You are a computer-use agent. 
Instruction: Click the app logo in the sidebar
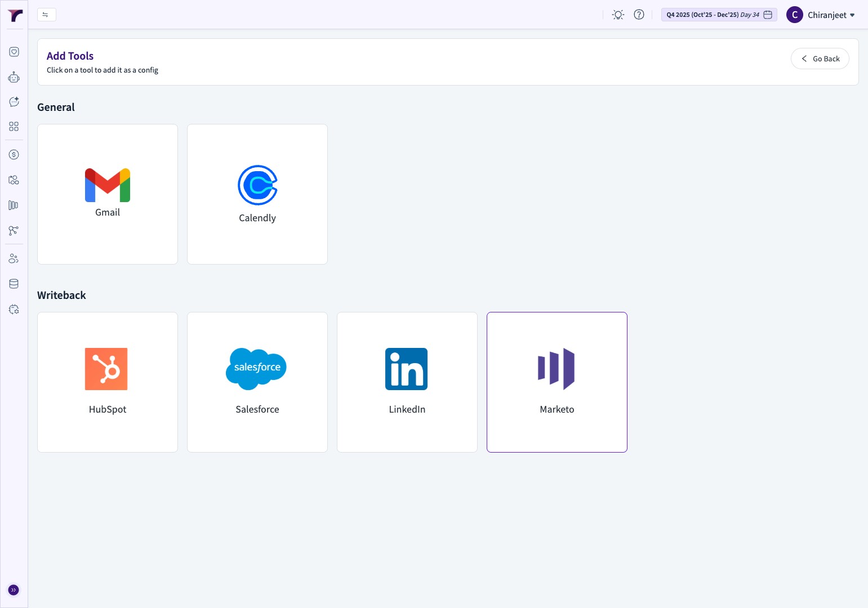15,16
